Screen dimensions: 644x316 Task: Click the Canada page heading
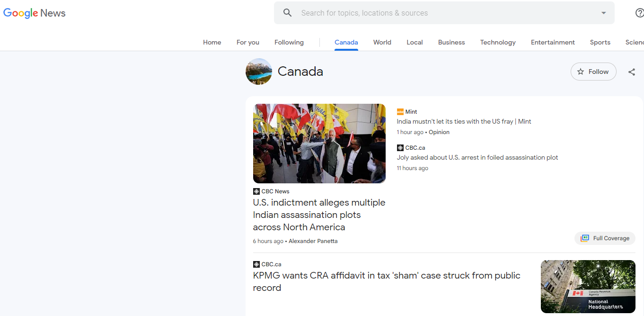tap(300, 72)
